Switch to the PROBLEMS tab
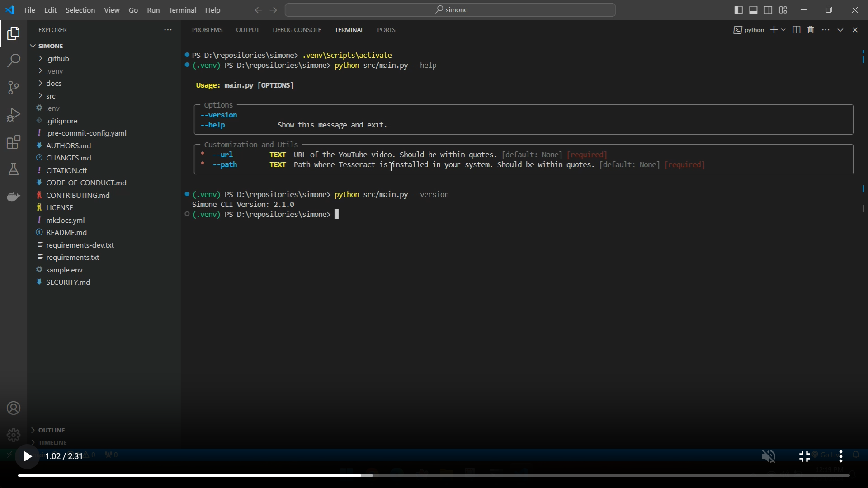 click(207, 30)
